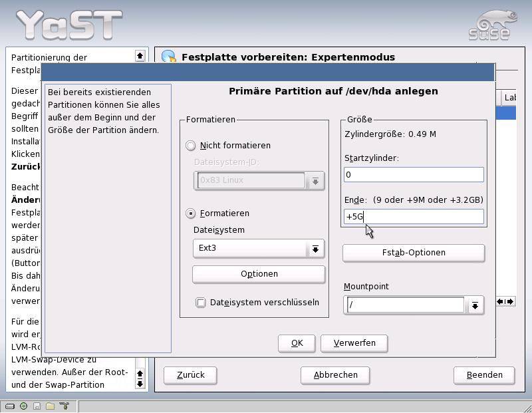Click the bottom down arrow of help scrollbar
The image size is (532, 413).
(140, 384)
